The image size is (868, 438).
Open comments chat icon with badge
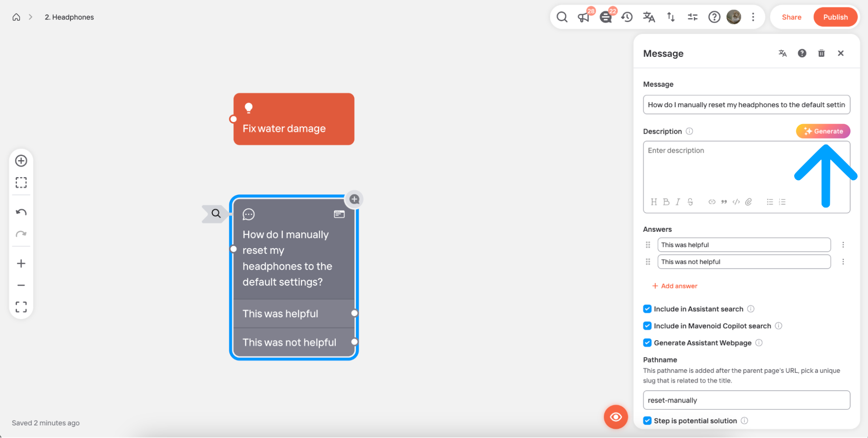tap(606, 17)
